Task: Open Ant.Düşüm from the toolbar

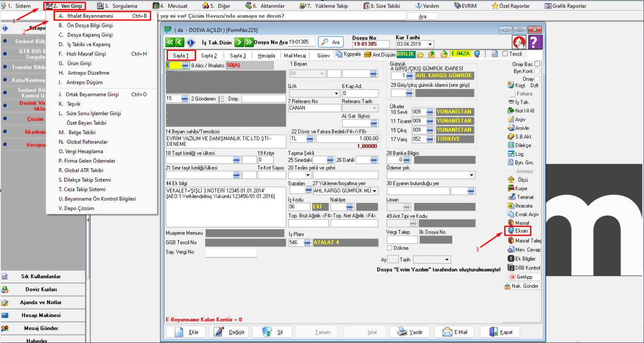Action: click(x=379, y=54)
